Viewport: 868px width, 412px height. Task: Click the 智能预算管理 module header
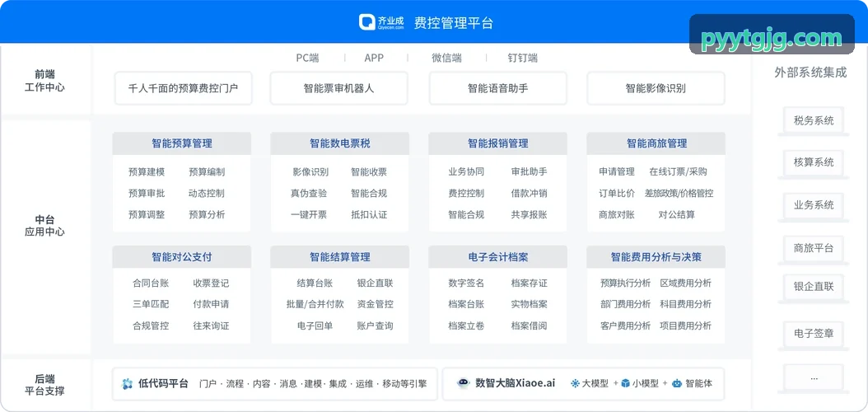pos(181,143)
